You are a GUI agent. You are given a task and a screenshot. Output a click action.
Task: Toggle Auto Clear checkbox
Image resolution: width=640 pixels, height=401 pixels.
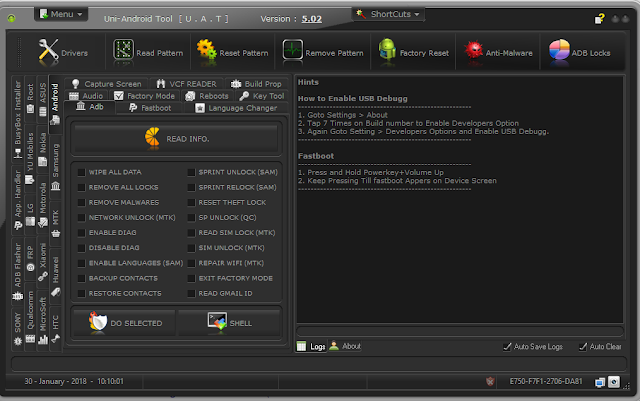(x=583, y=347)
